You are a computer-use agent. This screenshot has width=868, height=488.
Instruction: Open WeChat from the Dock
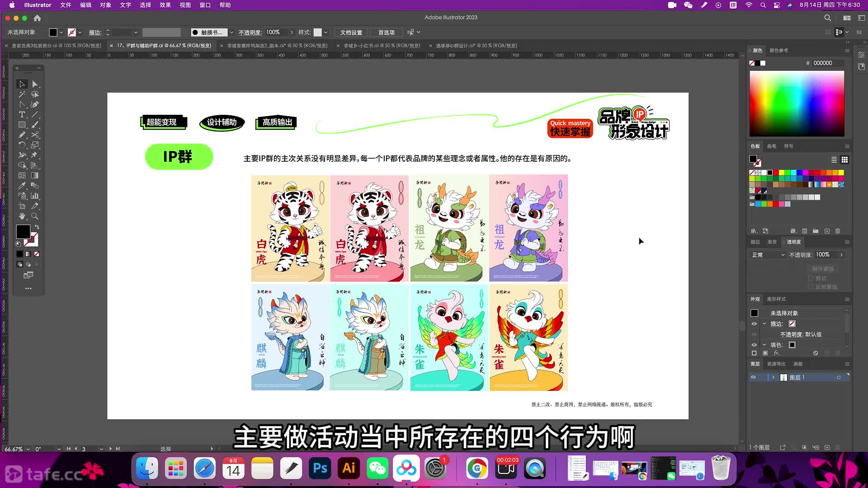377,468
